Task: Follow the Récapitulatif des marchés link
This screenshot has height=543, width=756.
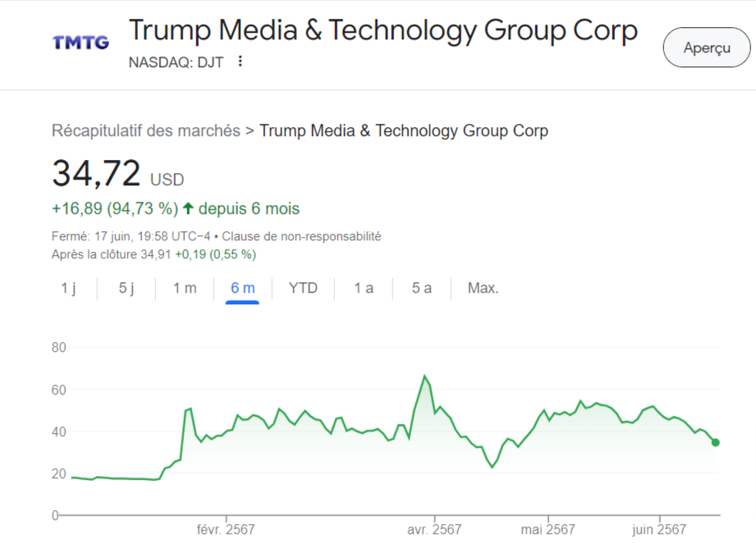Action: point(146,130)
